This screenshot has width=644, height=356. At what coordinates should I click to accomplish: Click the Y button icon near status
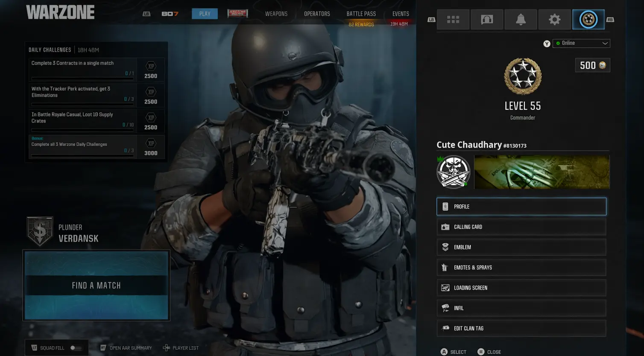point(547,44)
